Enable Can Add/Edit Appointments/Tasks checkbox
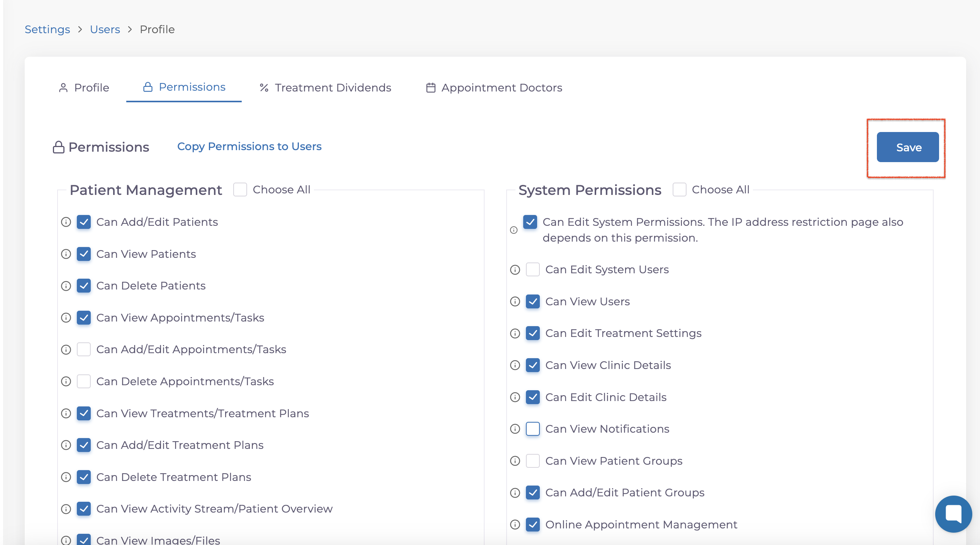980x545 pixels. pos(84,349)
